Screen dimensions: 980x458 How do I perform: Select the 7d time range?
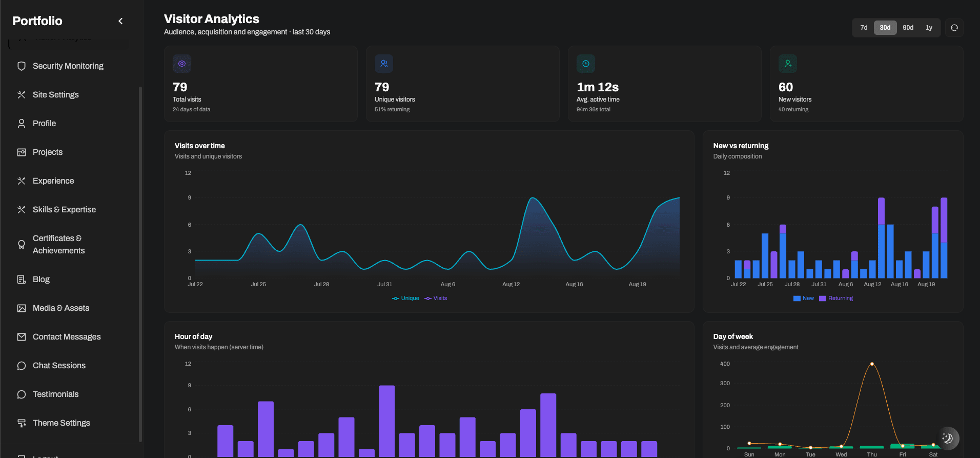tap(864, 28)
